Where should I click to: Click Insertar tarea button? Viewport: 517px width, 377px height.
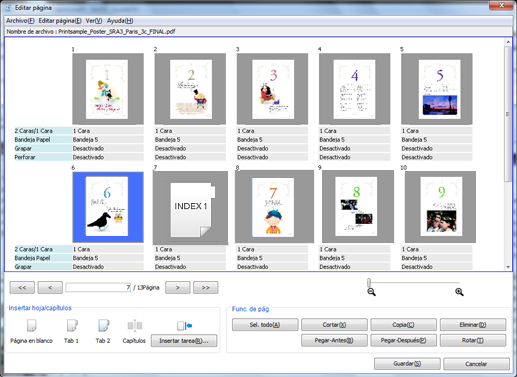coord(184,341)
